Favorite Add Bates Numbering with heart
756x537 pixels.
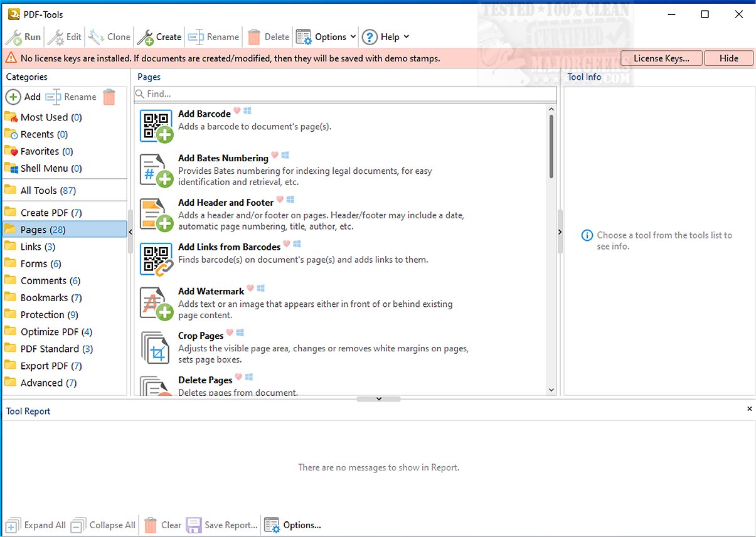pos(275,155)
